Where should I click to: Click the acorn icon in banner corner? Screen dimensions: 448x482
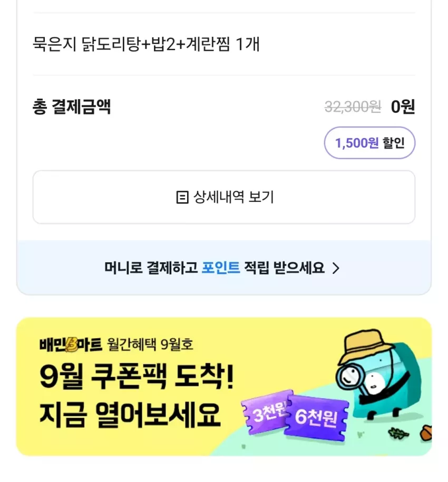click(426, 432)
